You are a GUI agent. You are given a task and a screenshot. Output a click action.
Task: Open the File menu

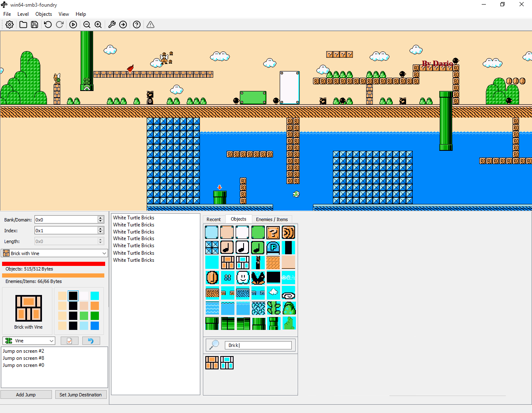(7, 14)
